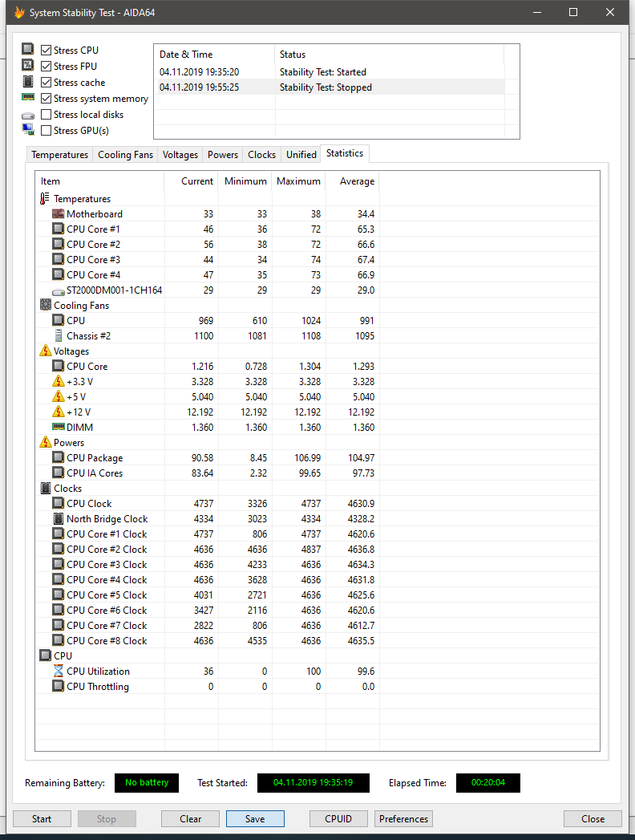
Task: Click the CPU chip icon beside Stress CPU
Action: 28,49
